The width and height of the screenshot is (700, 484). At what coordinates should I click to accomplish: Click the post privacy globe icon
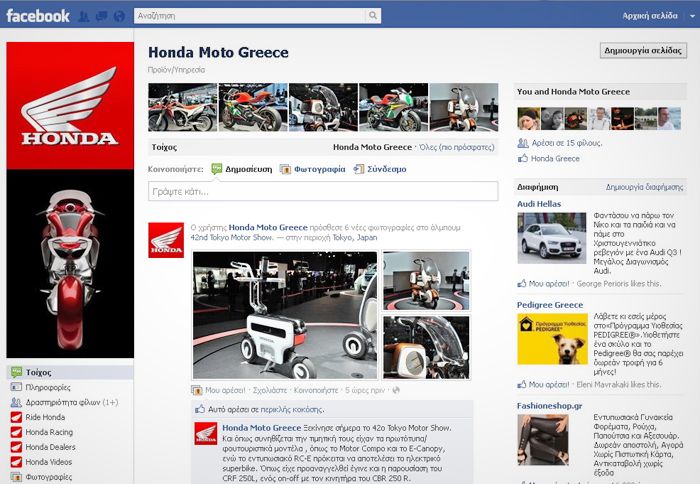point(396,390)
